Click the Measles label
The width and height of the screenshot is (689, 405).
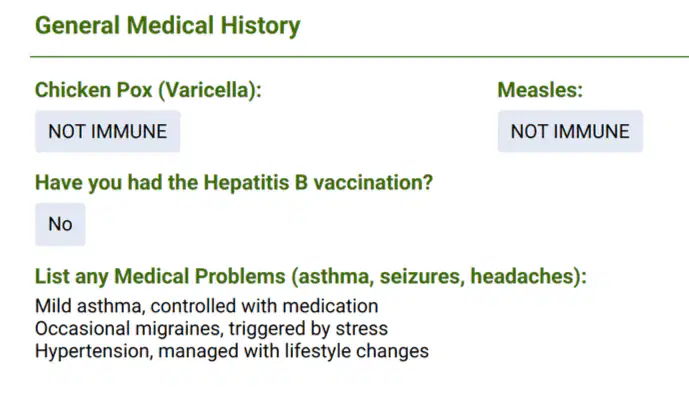point(540,90)
